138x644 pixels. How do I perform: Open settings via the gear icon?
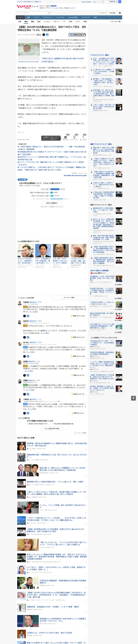120,13
